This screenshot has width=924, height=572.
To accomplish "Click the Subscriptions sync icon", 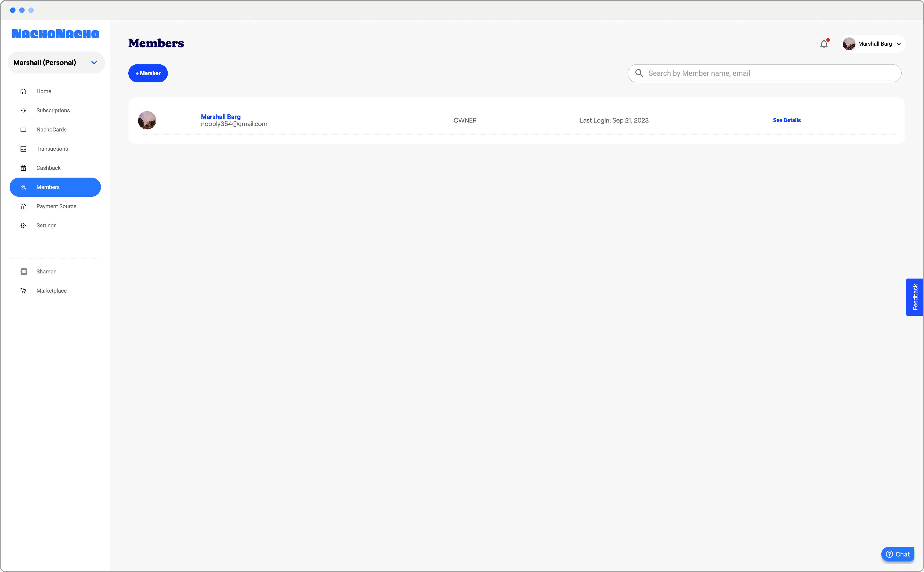I will [23, 110].
